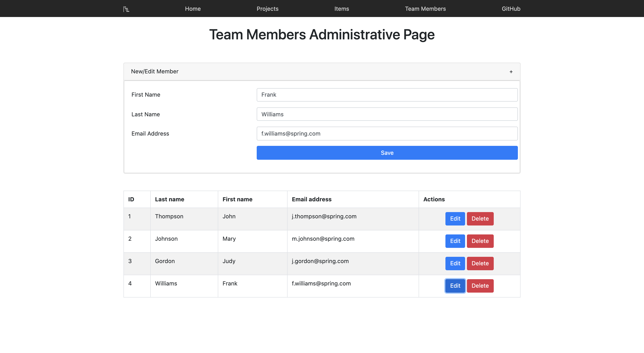Delete Frank Williams from the list
The width and height of the screenshot is (644, 353).
coord(480,286)
